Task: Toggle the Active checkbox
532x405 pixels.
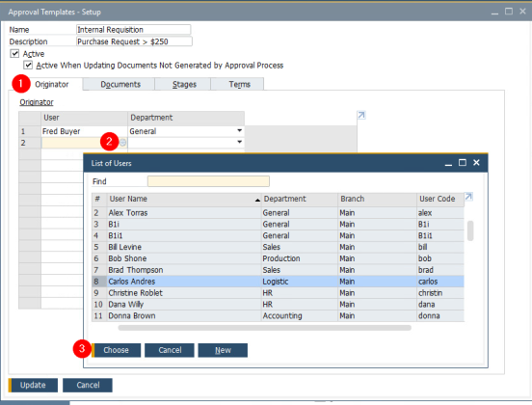Action: tap(14, 53)
